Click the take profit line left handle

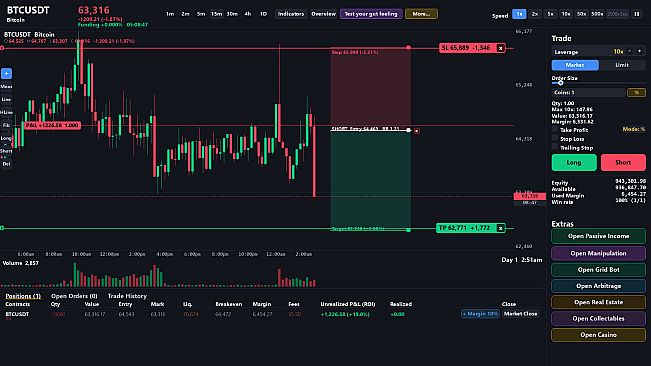[x=2, y=228]
